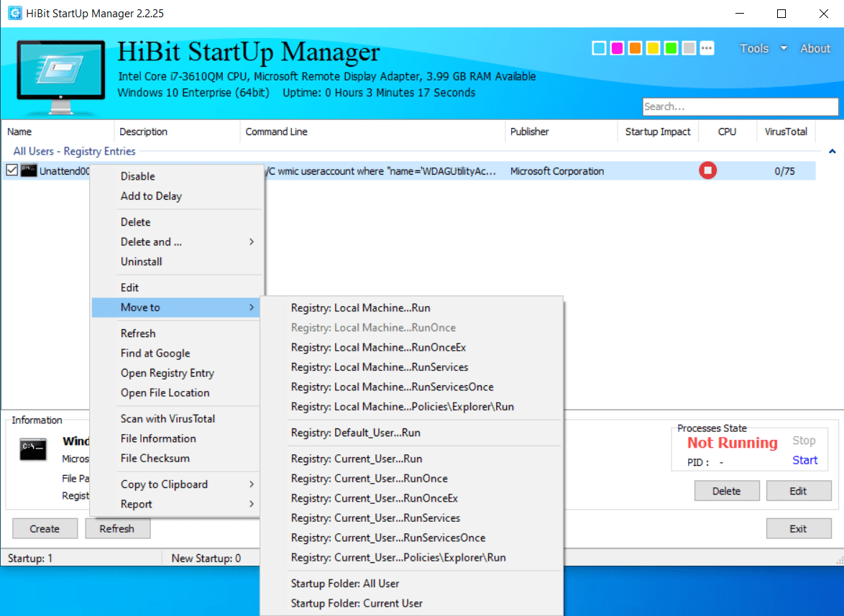The width and height of the screenshot is (844, 616).
Task: Click the HiBit app icon in title bar
Action: coord(15,13)
